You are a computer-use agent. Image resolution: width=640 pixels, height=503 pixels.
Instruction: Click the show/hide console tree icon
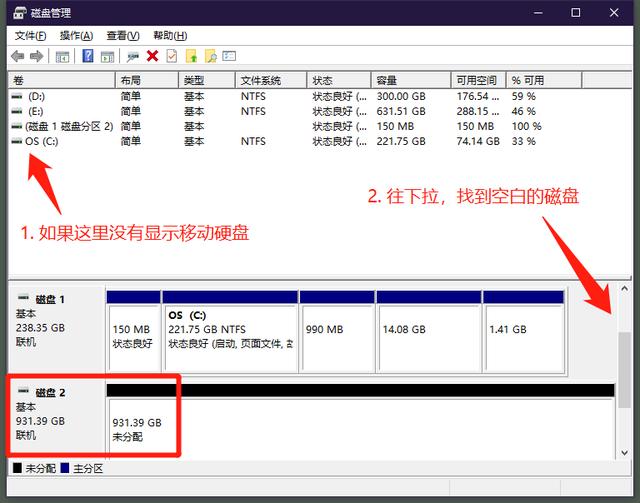pyautogui.click(x=62, y=57)
